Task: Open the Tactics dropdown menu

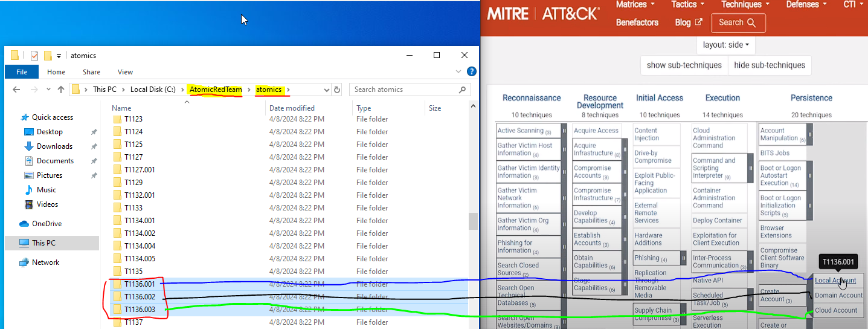Action: [x=688, y=4]
